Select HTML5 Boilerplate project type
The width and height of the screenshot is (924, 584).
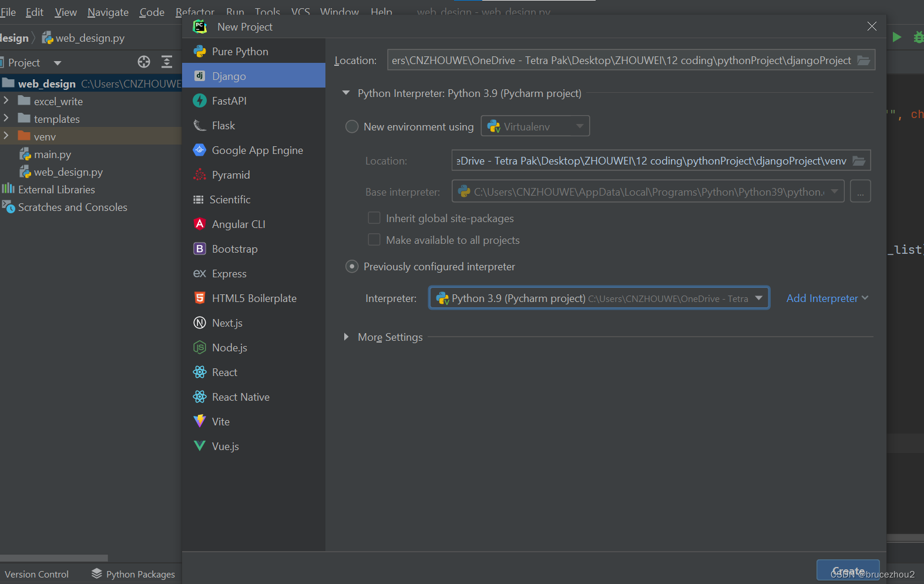(x=254, y=298)
